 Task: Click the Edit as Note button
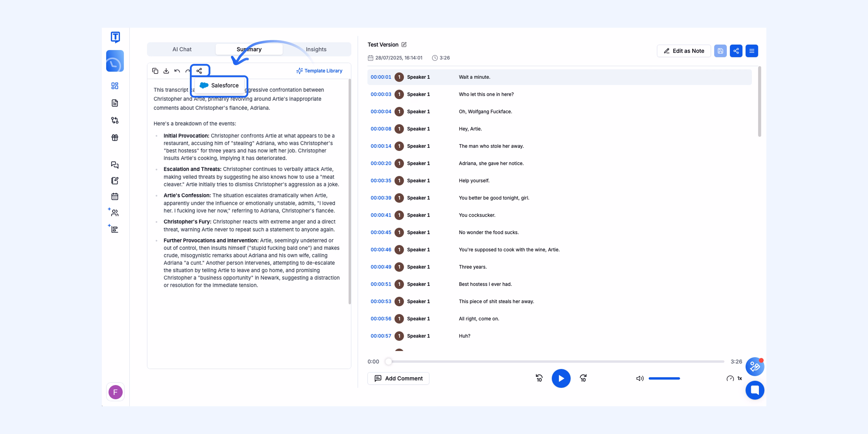pos(684,51)
